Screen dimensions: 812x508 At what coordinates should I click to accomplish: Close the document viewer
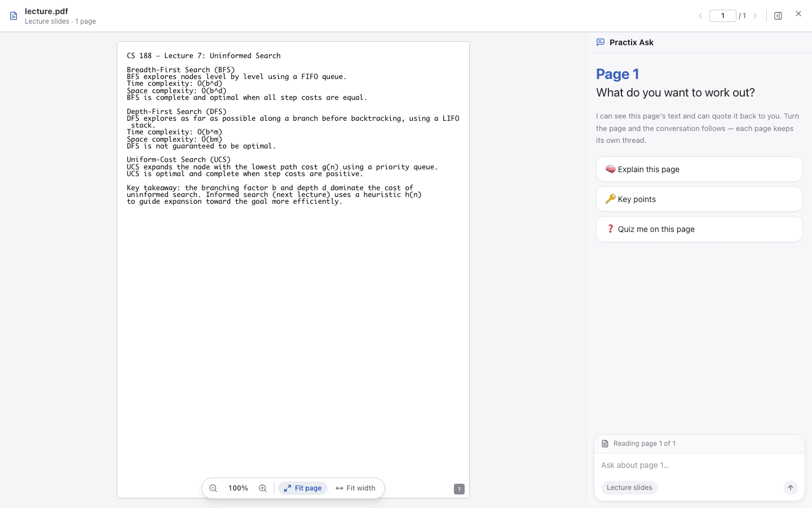(x=798, y=14)
